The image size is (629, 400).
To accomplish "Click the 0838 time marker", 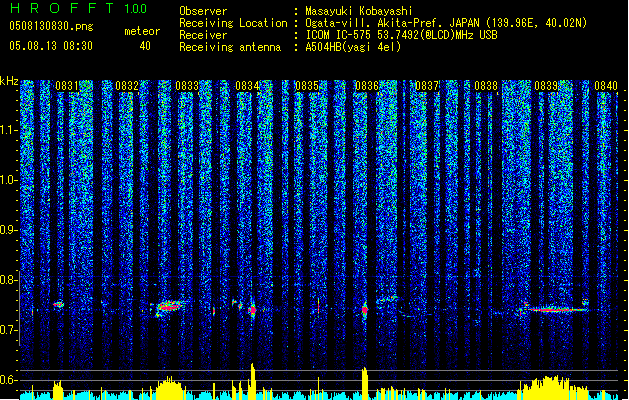I will coord(486,86).
